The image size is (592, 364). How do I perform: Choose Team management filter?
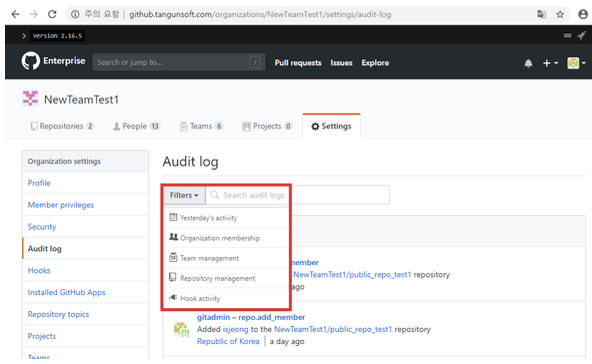(x=226, y=258)
